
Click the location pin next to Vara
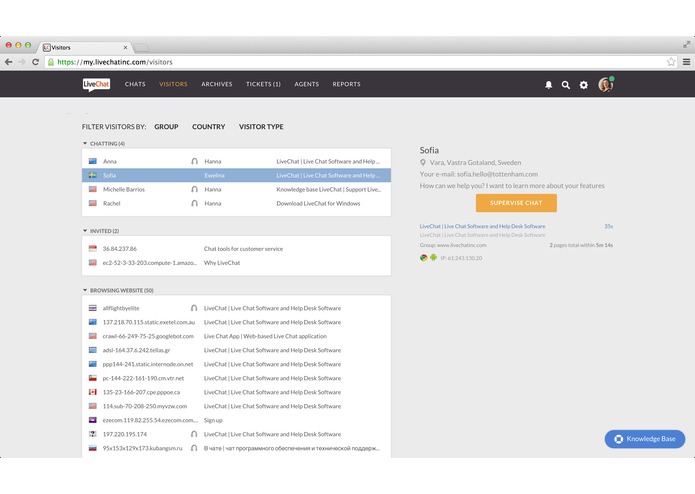pos(423,163)
